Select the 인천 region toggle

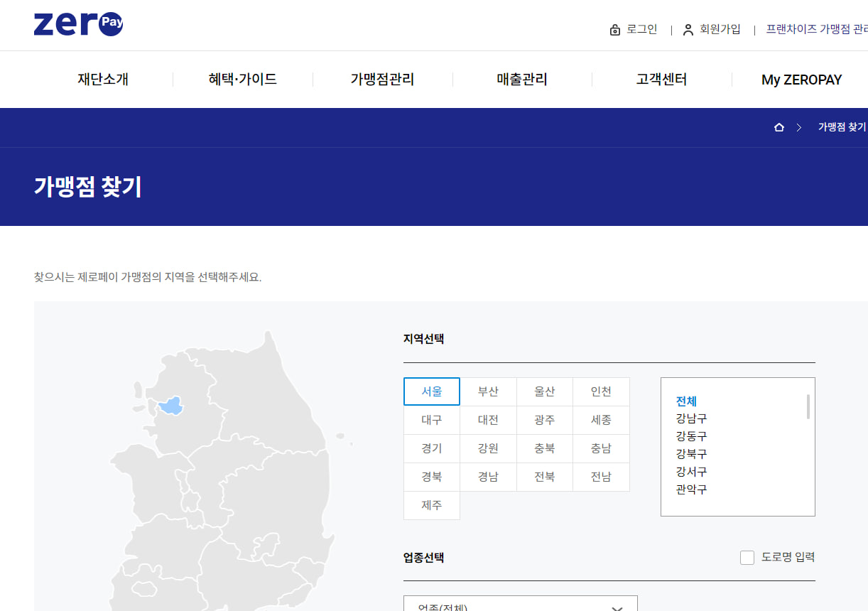[x=601, y=391]
